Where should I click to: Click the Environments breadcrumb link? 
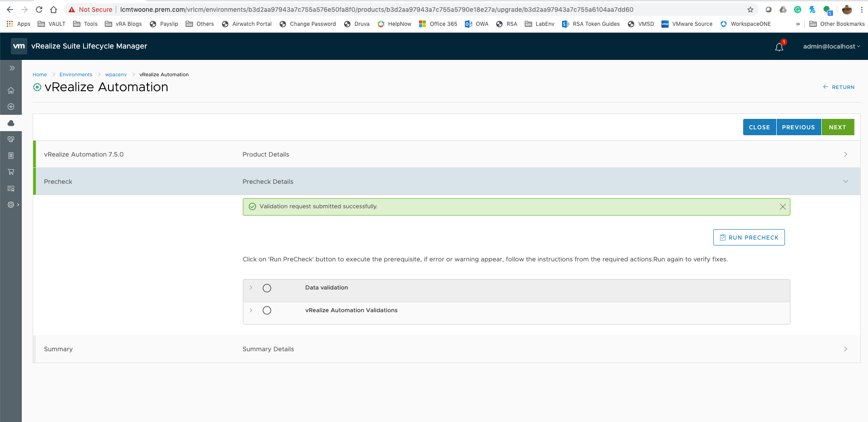[x=76, y=74]
